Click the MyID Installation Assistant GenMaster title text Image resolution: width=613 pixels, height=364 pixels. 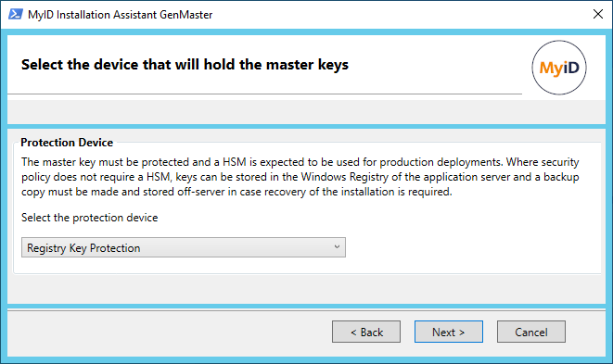pos(121,15)
